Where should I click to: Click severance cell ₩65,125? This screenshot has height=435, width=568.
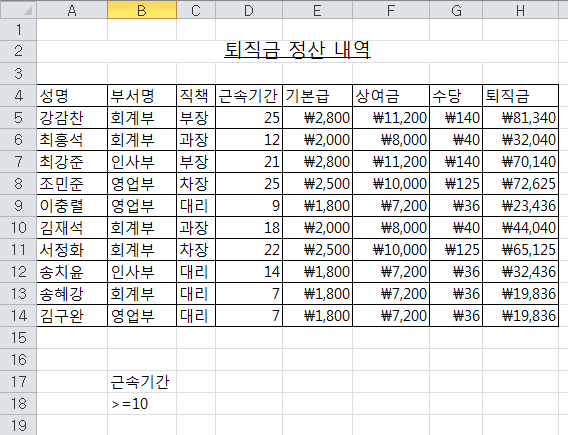(521, 250)
